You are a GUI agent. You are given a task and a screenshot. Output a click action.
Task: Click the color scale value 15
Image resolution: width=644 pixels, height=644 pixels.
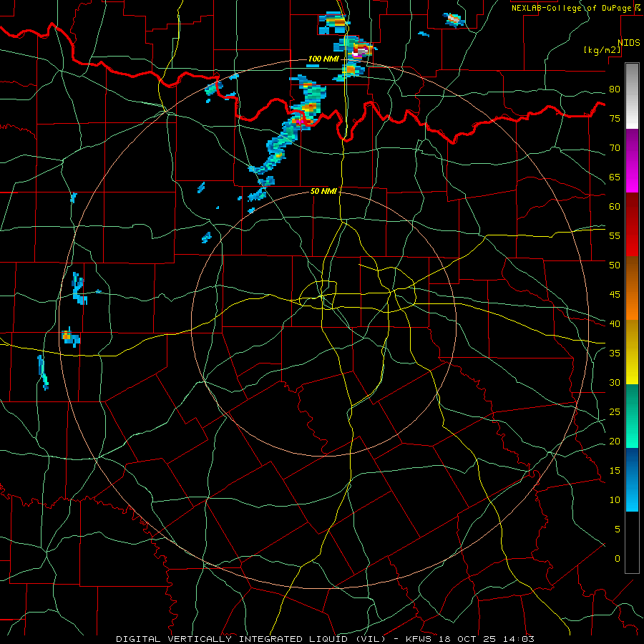(615, 470)
